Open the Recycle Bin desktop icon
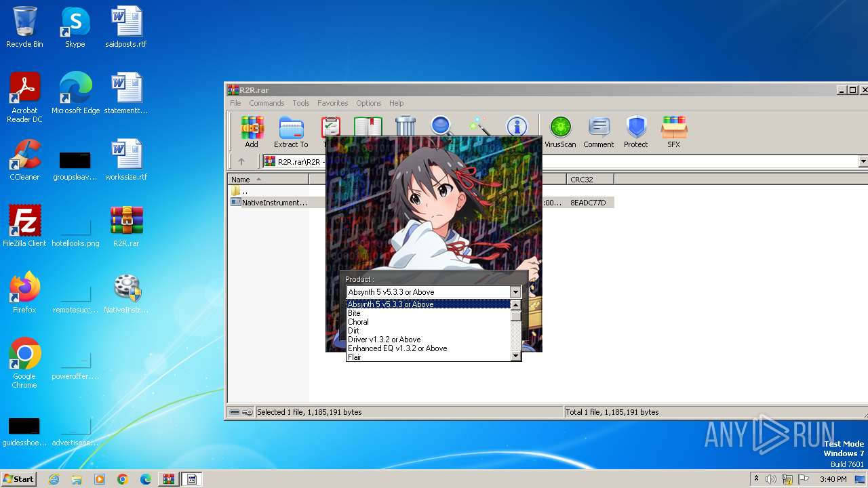 coord(24,28)
